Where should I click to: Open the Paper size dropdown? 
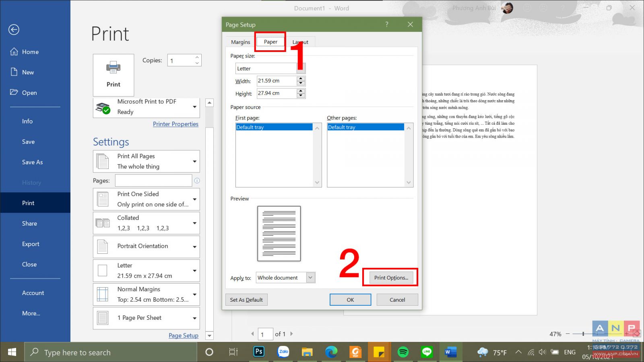click(301, 68)
